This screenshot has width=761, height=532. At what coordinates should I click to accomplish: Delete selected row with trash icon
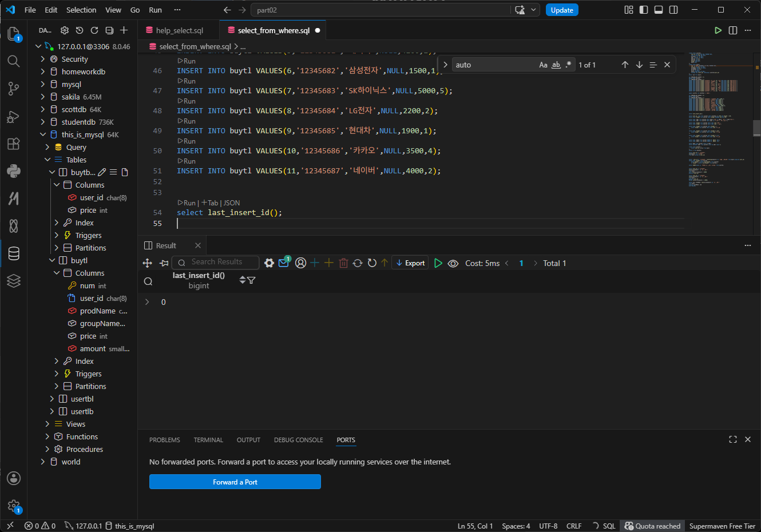(343, 263)
